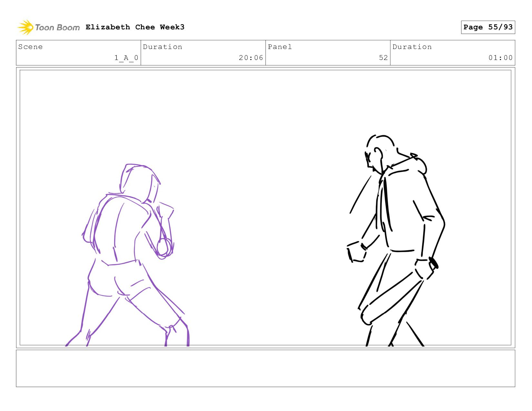This screenshot has height=411, width=532.
Task: Click the purple hooded figure sketch
Action: click(128, 255)
